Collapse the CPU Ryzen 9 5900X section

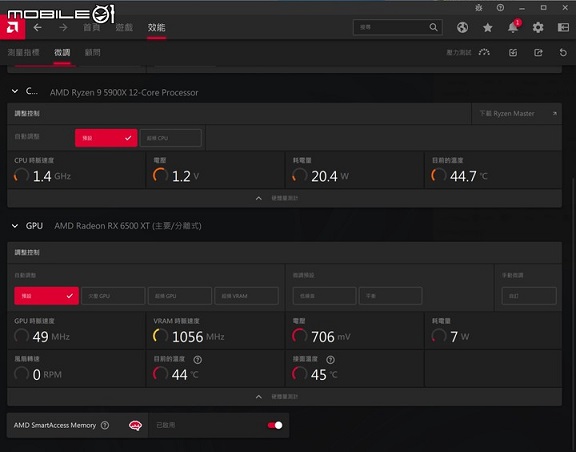pos(15,91)
